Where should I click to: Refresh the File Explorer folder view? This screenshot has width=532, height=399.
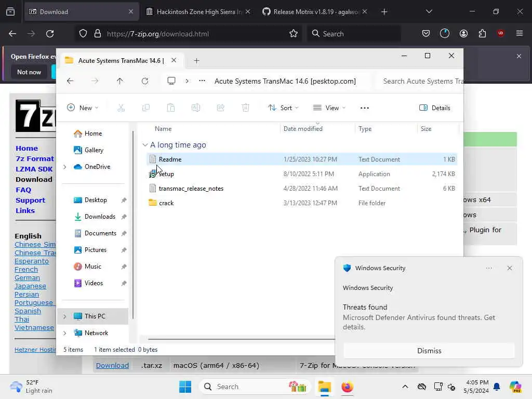point(145,81)
